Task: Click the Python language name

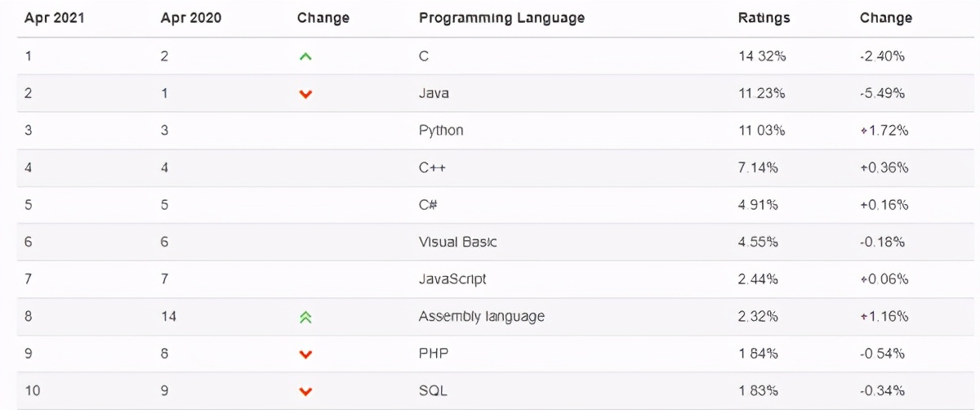Action: coord(441,131)
